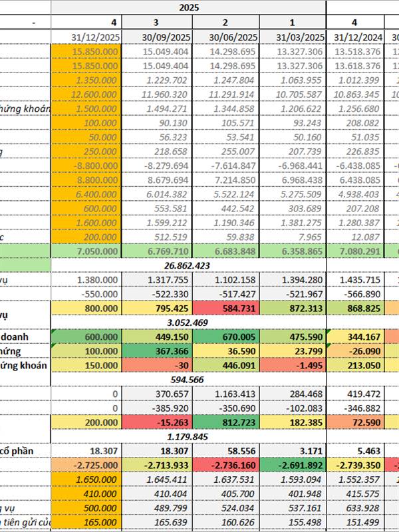Click cell containing 1.102.158

pyautogui.click(x=225, y=279)
